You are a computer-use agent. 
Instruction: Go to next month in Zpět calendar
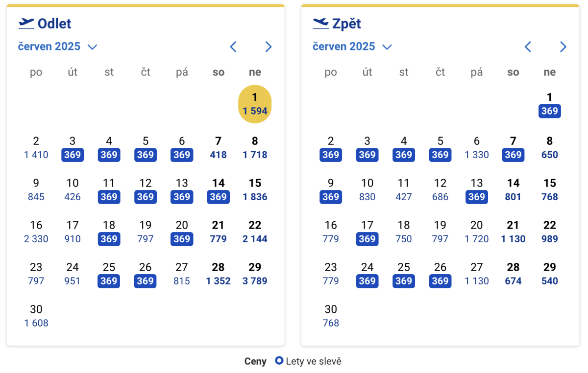click(563, 47)
